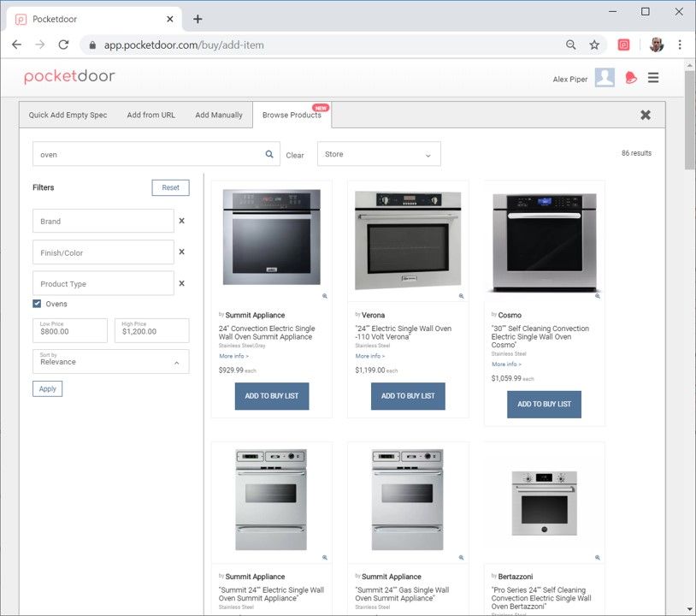
Task: Add Verona $1,199.00 oven to buy list
Action: point(408,396)
